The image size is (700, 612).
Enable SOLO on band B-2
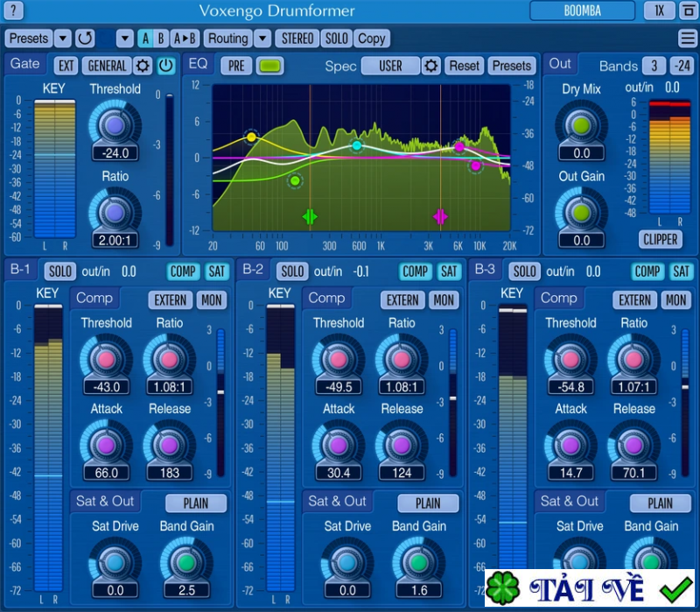[x=291, y=271]
